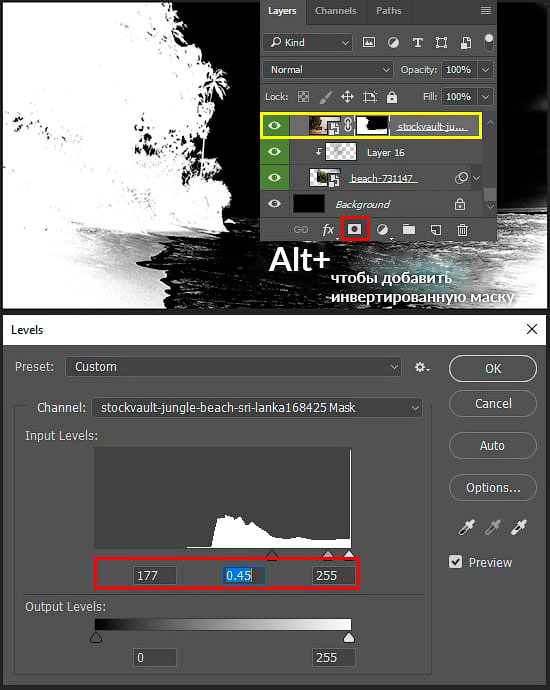This screenshot has height=690, width=550.
Task: Click output black level slider handle
Action: tap(96, 637)
